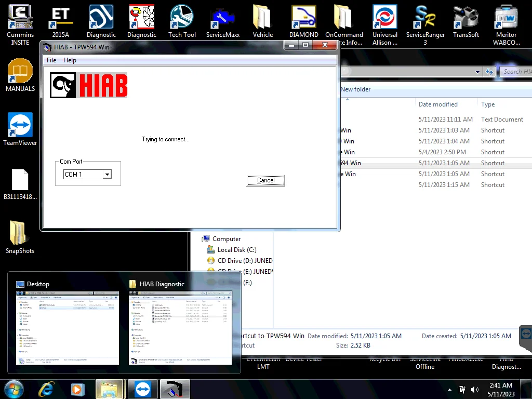Select Local Disk (C:) in navigation tree
Viewport: 532px width, 399px height.
(x=236, y=250)
